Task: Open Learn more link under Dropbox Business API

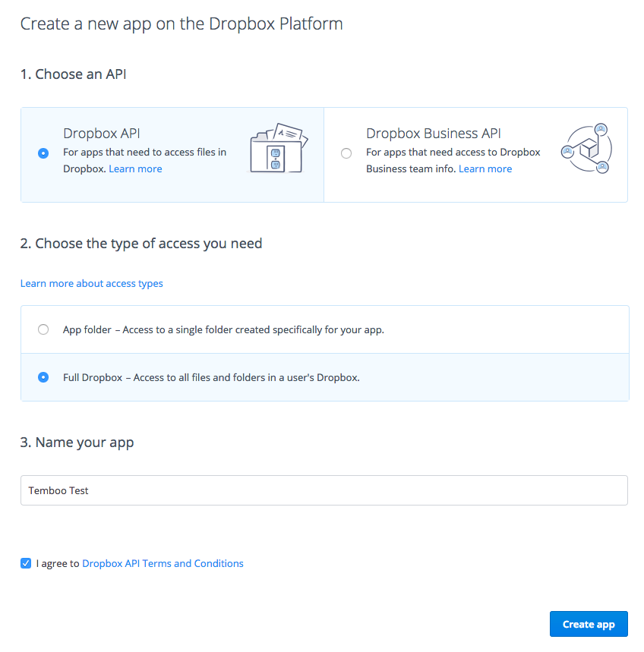Action: pyautogui.click(x=485, y=169)
